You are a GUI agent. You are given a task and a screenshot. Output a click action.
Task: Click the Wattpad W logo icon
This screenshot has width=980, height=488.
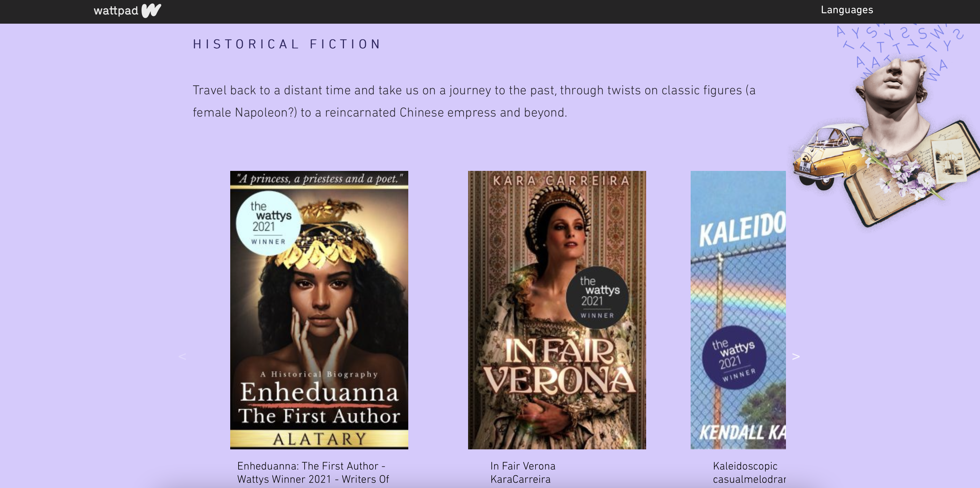coord(151,10)
